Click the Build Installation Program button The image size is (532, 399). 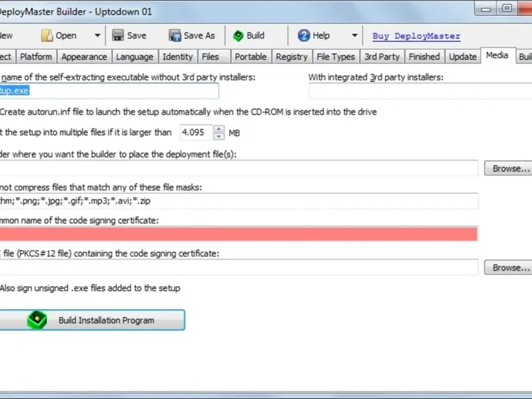[92, 320]
